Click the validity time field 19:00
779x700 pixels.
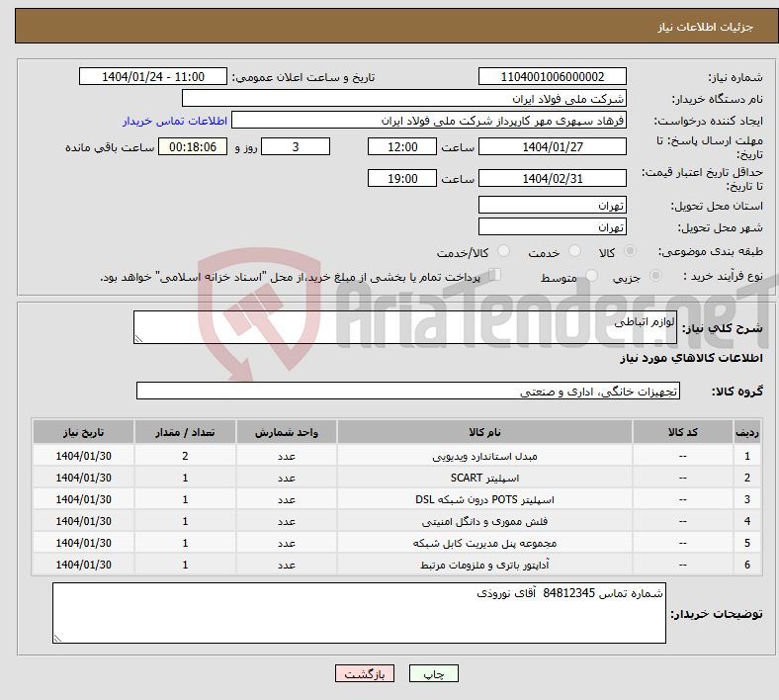(x=402, y=178)
